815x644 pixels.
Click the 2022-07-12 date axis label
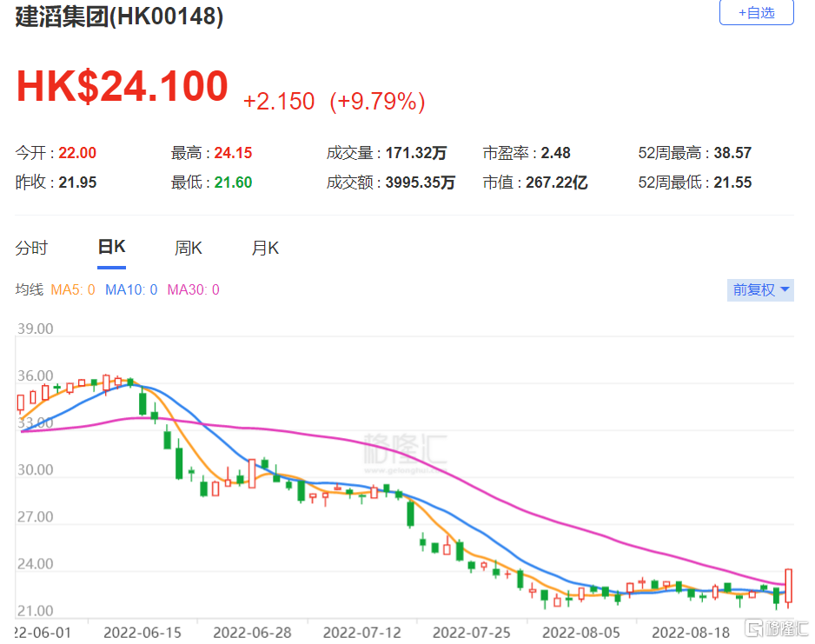pyautogui.click(x=361, y=633)
